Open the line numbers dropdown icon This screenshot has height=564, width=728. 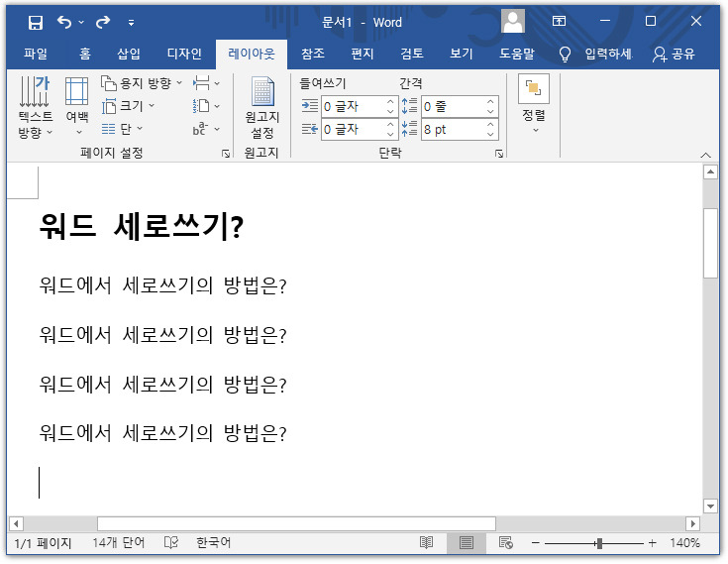point(206,106)
